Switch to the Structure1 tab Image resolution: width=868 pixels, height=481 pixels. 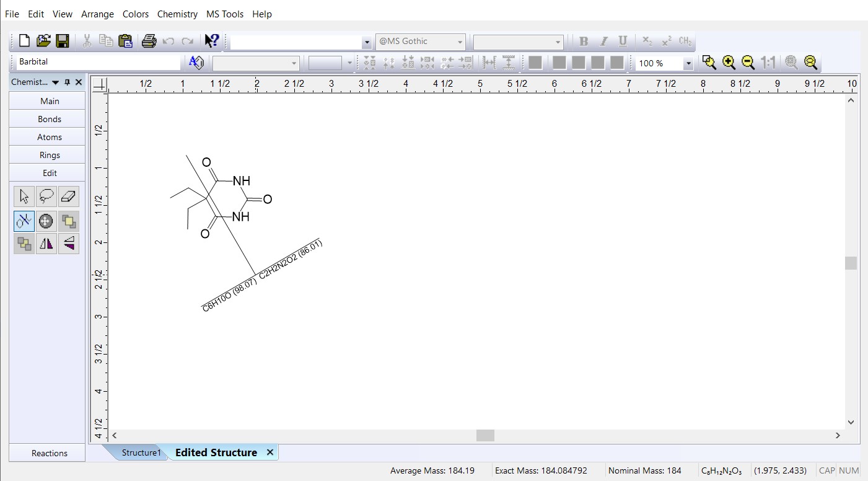coord(141,452)
